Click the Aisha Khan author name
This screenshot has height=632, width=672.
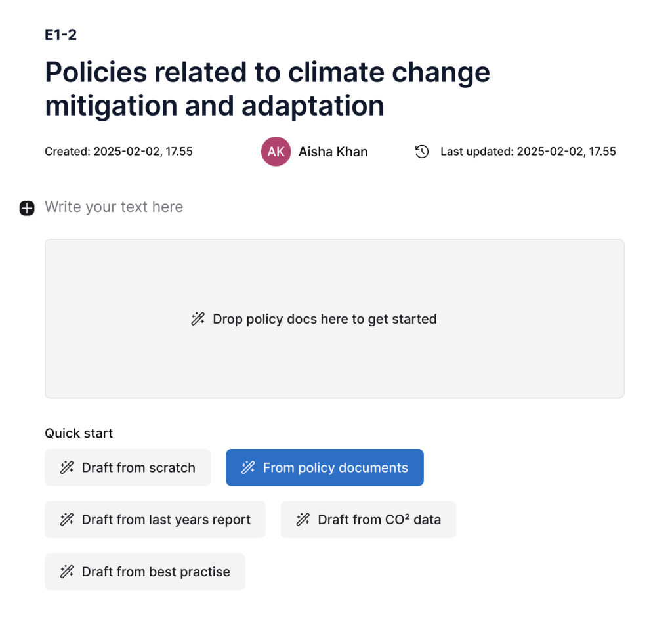tap(333, 152)
